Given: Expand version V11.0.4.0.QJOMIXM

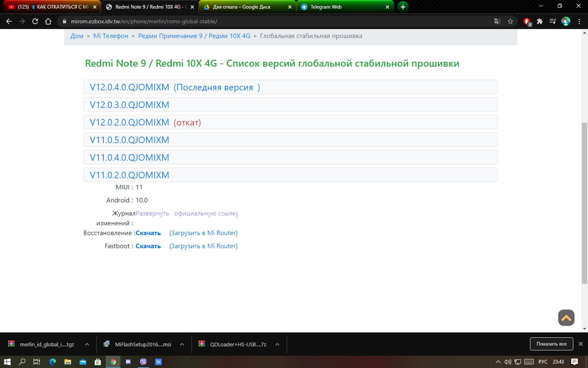Looking at the screenshot, I should click(x=290, y=157).
